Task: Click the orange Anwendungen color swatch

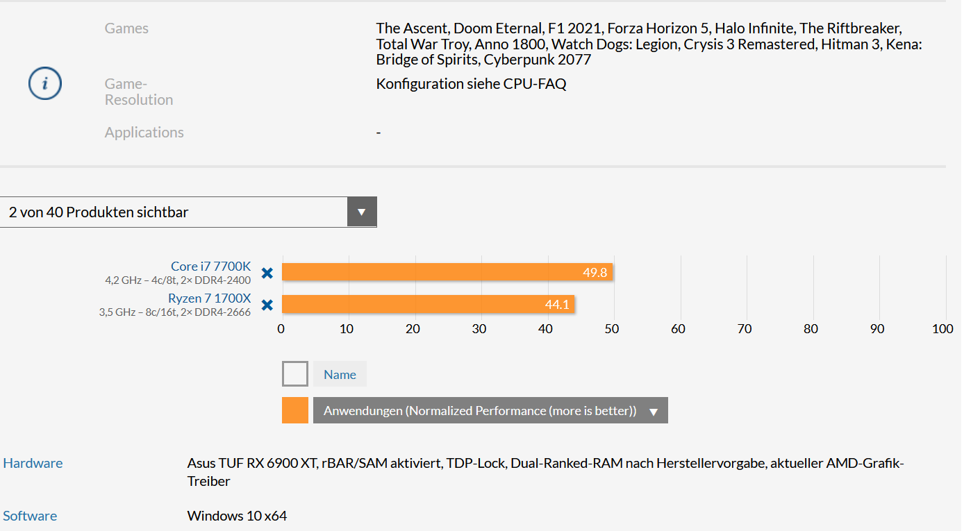Action: [x=295, y=410]
